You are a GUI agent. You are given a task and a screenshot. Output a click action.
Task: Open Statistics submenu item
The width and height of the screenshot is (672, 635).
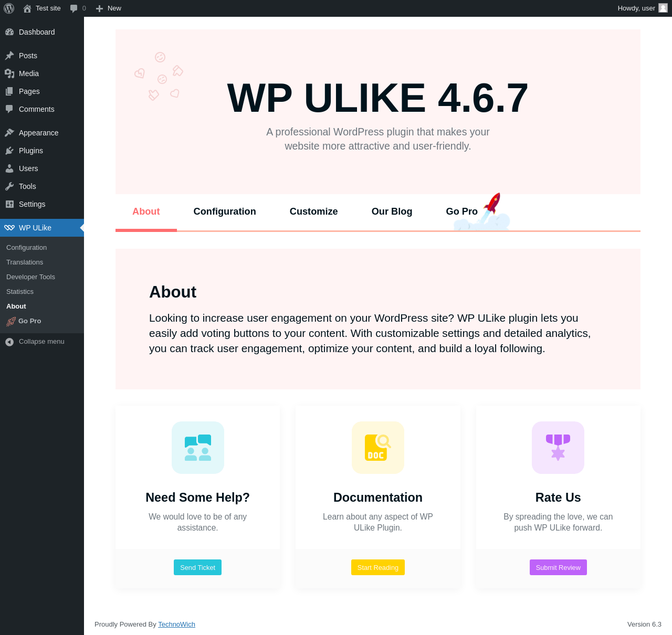coord(20,292)
